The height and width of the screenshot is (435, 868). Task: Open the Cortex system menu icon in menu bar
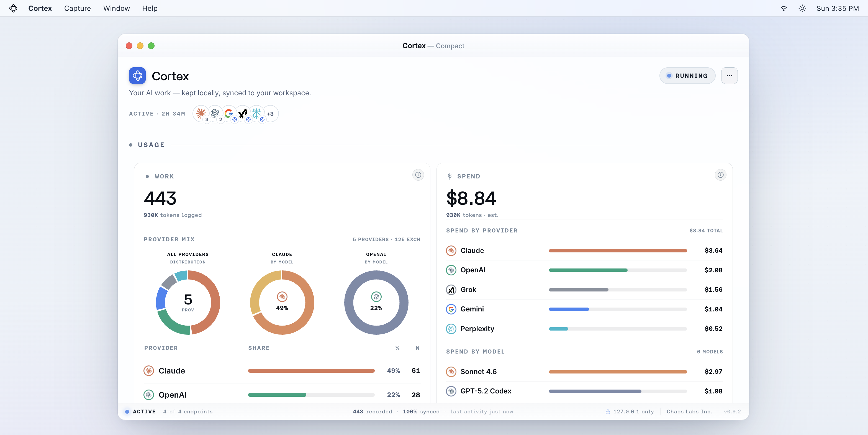[13, 8]
